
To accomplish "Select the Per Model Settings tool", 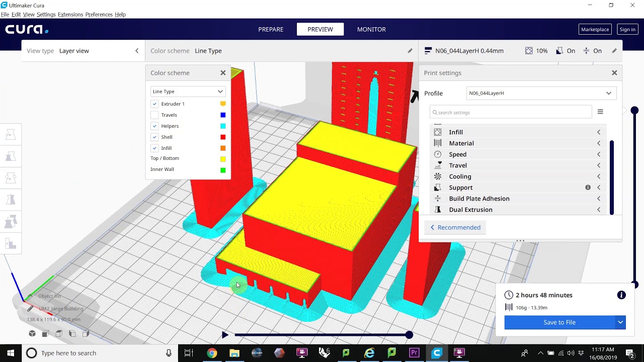I will pos(11,222).
